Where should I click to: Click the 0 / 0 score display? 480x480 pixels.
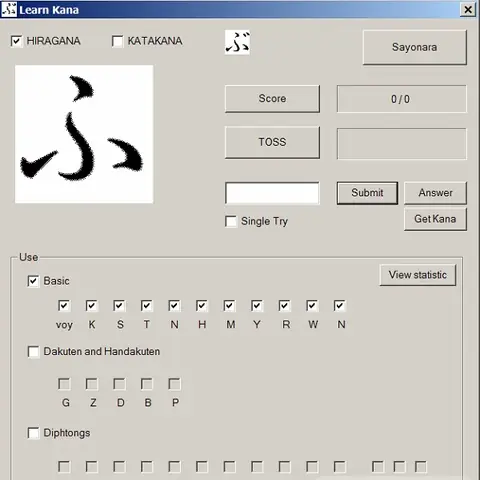tap(402, 99)
